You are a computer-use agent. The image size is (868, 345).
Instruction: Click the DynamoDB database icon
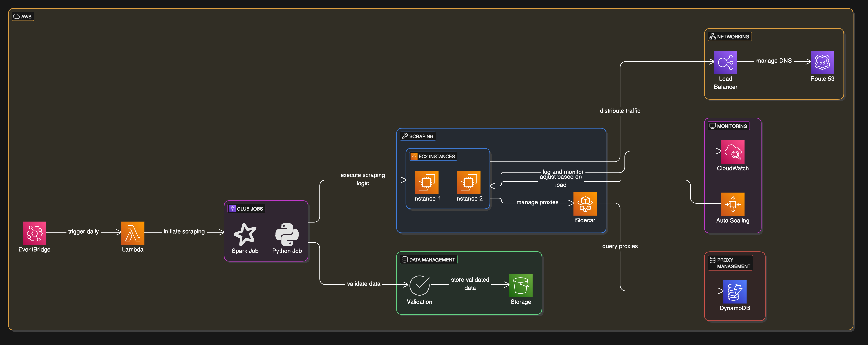point(735,292)
